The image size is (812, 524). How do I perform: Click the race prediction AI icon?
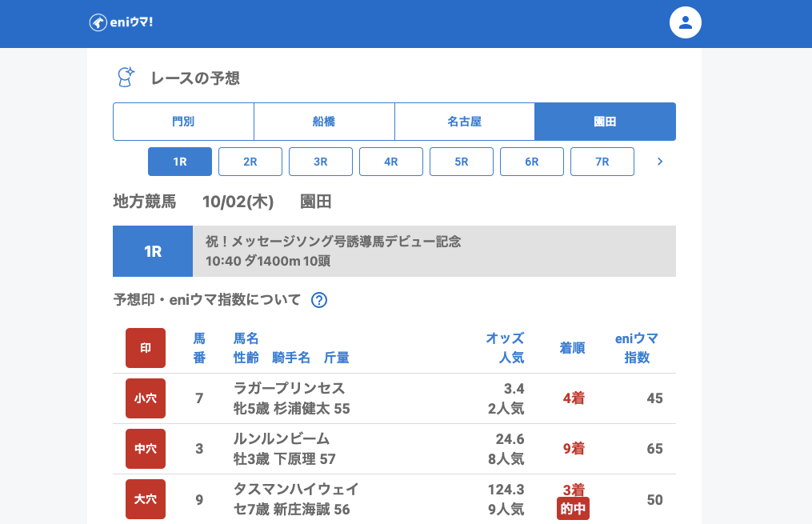(x=126, y=78)
